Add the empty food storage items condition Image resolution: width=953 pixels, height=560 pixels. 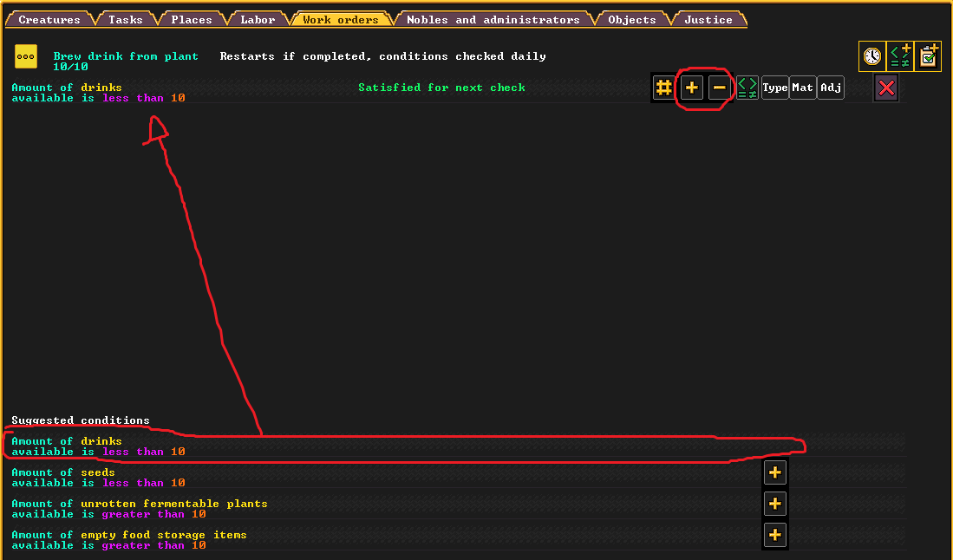click(x=775, y=535)
